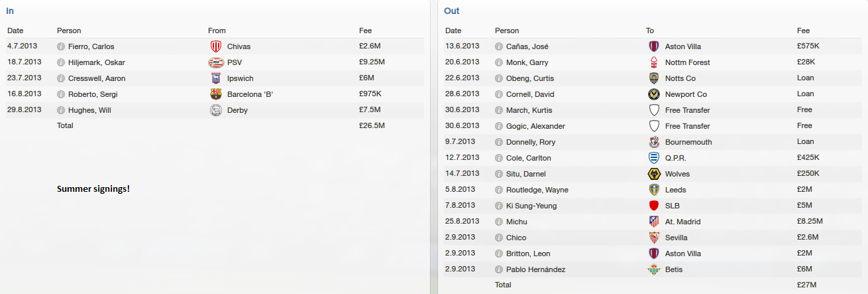The width and height of the screenshot is (868, 294).
Task: Click the info icon beside Michu
Action: (499, 222)
